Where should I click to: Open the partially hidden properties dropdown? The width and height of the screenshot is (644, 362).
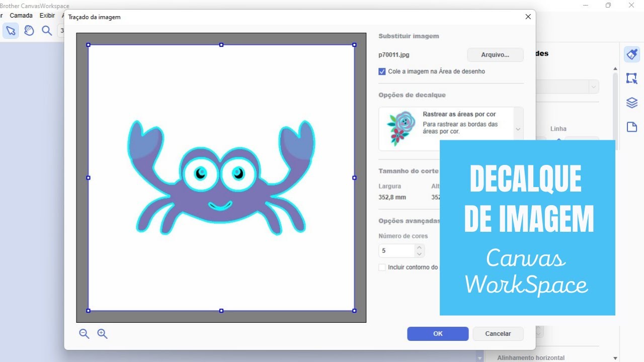(594, 86)
